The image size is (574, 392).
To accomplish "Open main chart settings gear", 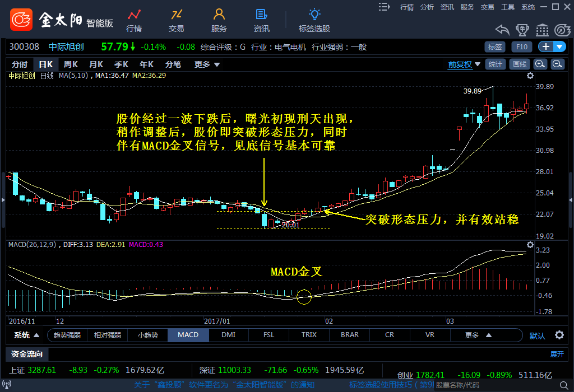I will pos(530,76).
